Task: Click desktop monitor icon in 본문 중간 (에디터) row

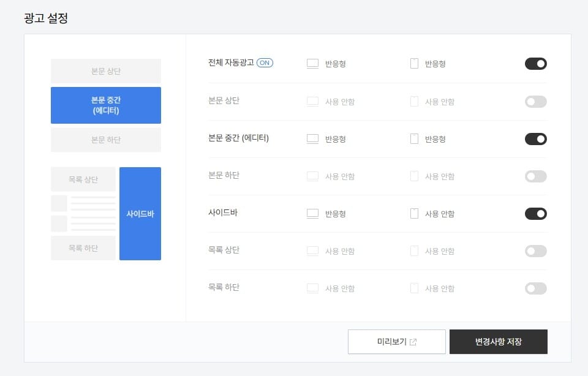Action: click(x=312, y=139)
